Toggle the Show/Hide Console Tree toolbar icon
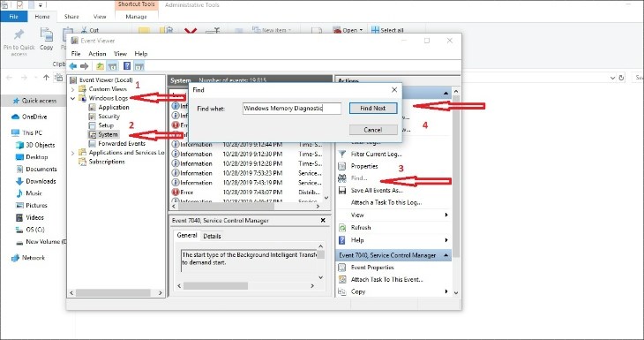 113,66
